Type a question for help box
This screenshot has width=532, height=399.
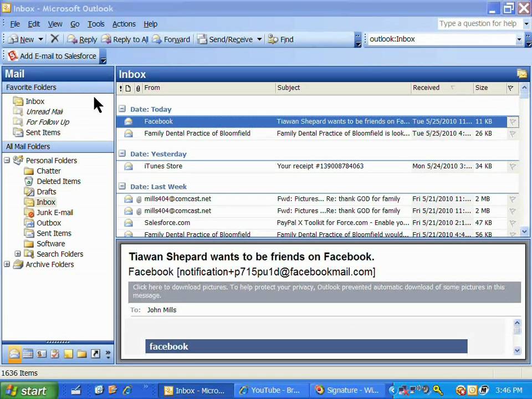[x=480, y=23]
